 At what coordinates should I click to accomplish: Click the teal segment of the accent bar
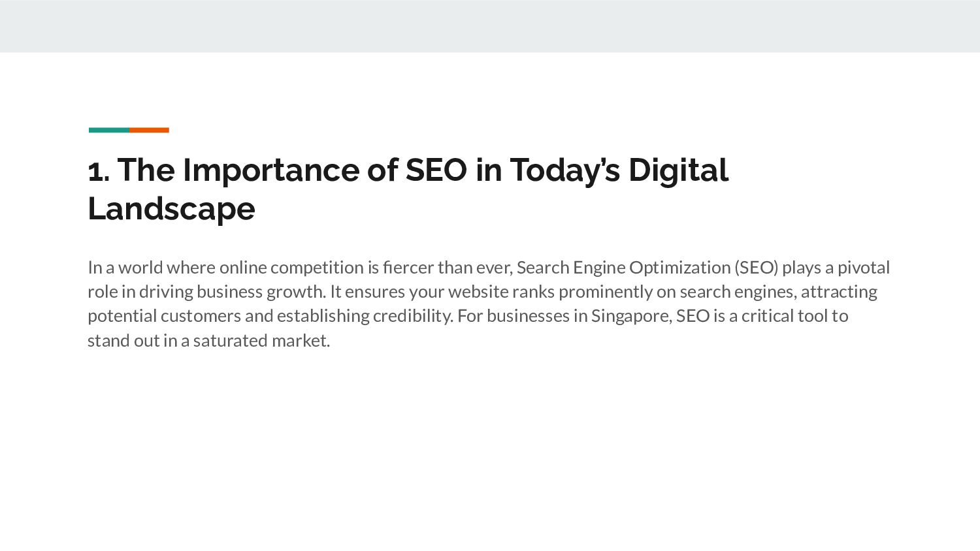click(108, 130)
